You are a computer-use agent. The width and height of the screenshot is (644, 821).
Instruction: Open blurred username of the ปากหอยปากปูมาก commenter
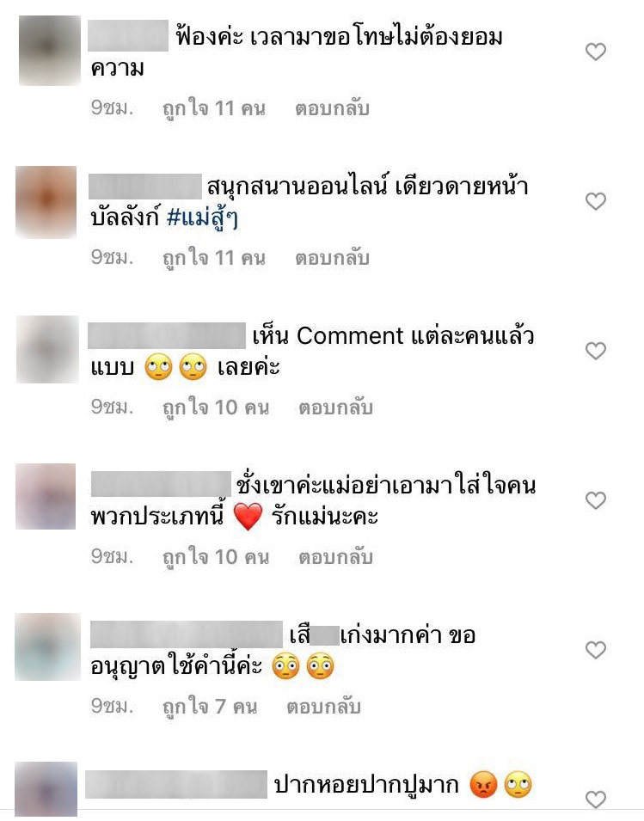(x=176, y=784)
